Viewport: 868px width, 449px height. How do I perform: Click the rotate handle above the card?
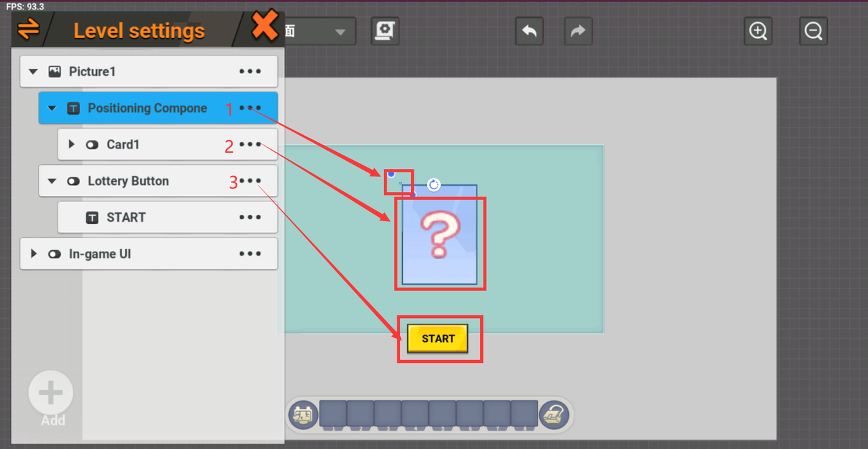(434, 184)
